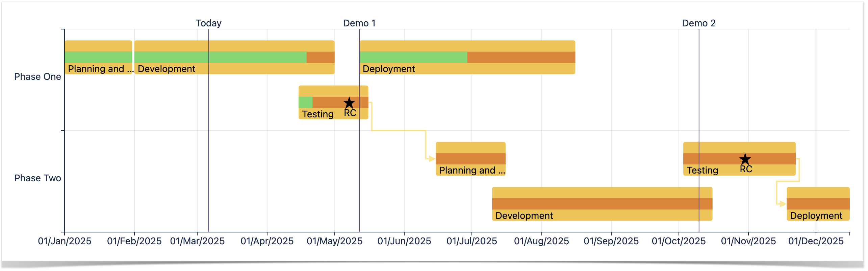Open the Phase One Planning task bar
This screenshot has width=868, height=271.
98,57
